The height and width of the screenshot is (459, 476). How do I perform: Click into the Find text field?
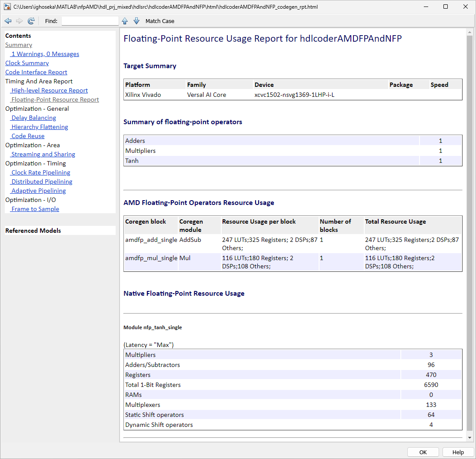point(90,21)
